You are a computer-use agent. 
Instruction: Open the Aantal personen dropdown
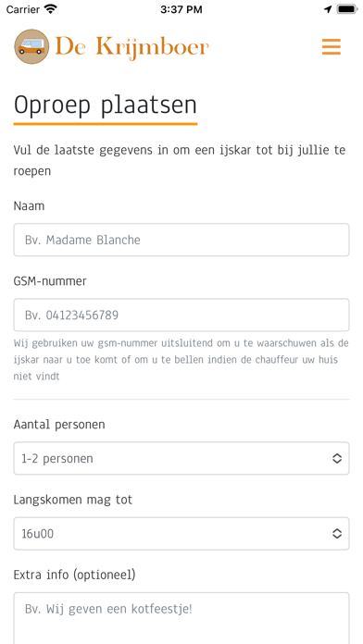(181, 458)
